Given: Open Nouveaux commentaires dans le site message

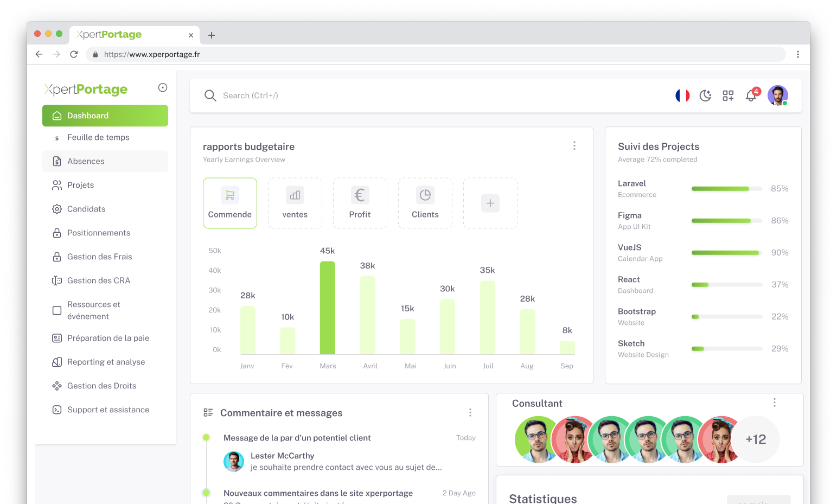Looking at the screenshot, I should click(318, 493).
